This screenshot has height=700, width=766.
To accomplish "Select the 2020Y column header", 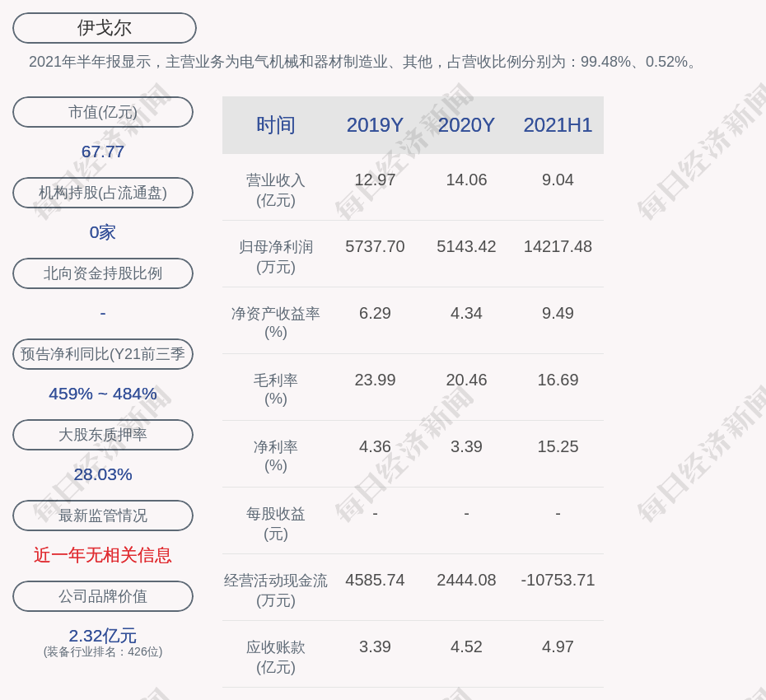I will pos(466,125).
